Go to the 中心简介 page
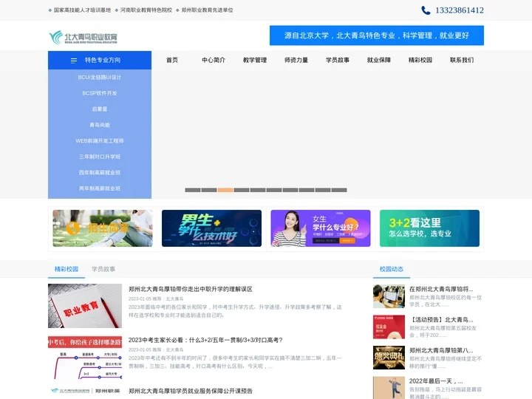 [214, 60]
